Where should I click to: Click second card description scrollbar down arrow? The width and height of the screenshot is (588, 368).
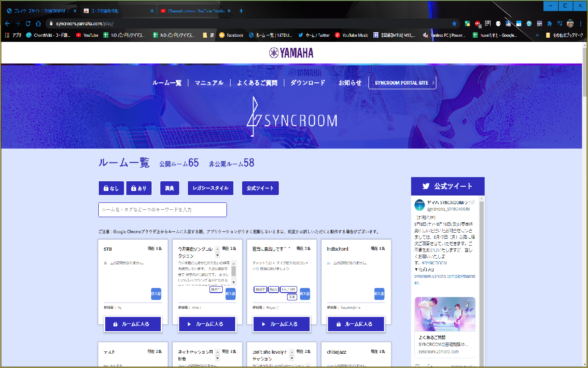tap(233, 282)
